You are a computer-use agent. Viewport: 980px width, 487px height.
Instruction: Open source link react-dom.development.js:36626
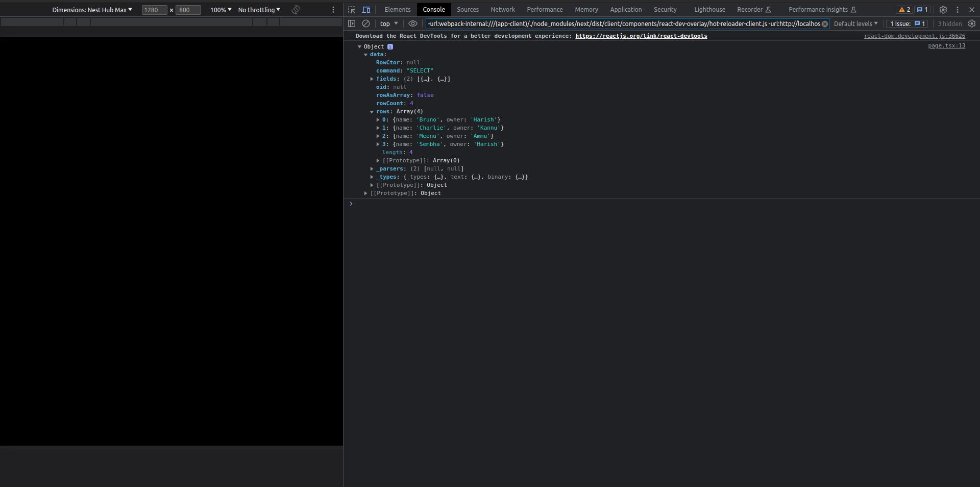coord(914,36)
